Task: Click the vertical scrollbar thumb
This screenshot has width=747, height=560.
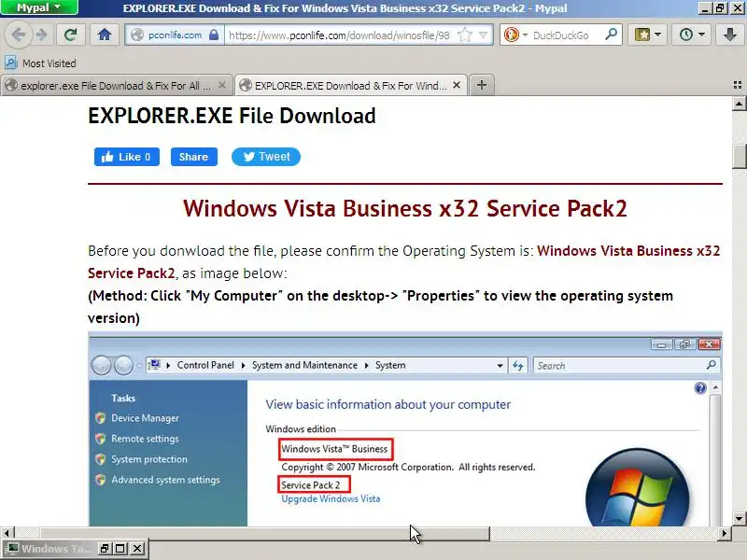Action: [x=739, y=156]
